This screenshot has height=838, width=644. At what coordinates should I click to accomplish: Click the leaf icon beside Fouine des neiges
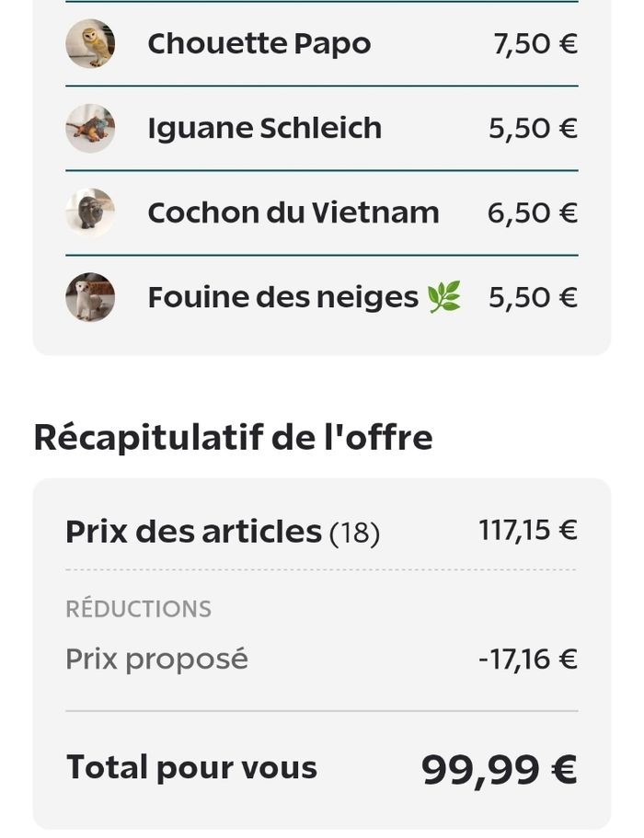click(x=444, y=297)
